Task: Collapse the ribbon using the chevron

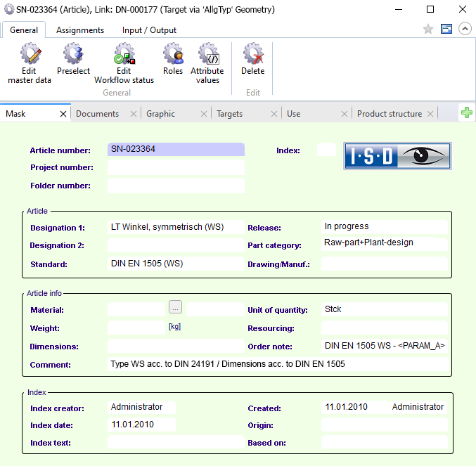Action: [465, 29]
